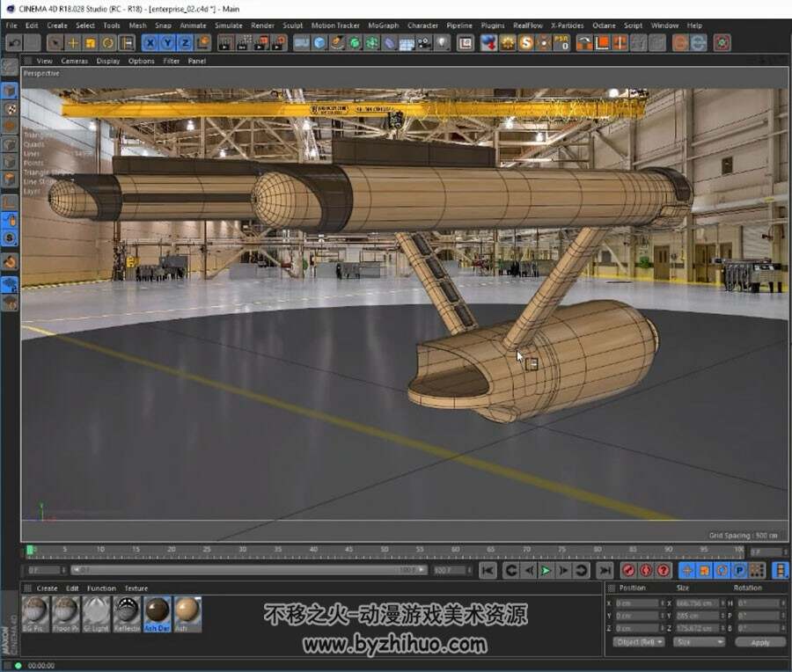Click the Record Active Objects button
This screenshot has height=672, width=792.
tap(628, 571)
